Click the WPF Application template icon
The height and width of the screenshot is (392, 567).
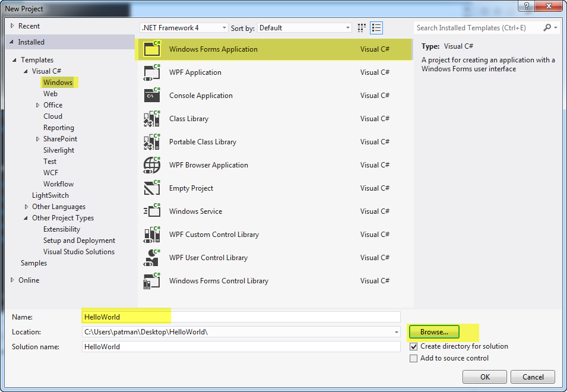click(x=152, y=72)
